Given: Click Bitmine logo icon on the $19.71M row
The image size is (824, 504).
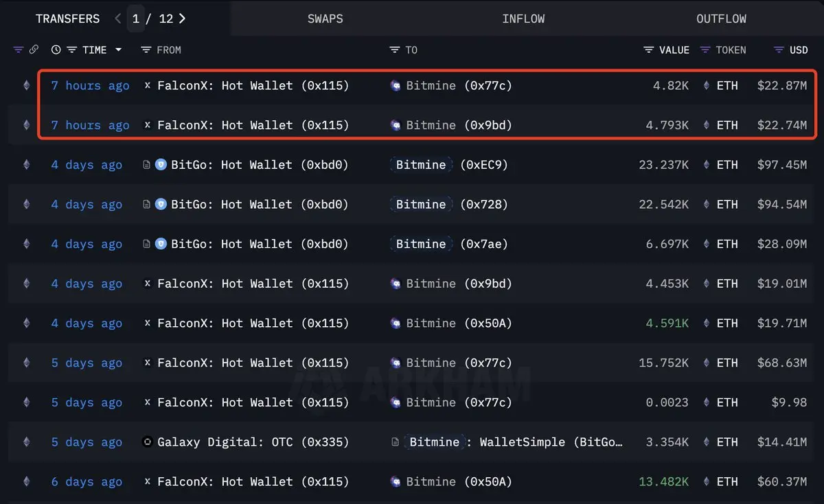Looking at the screenshot, I should (x=396, y=323).
